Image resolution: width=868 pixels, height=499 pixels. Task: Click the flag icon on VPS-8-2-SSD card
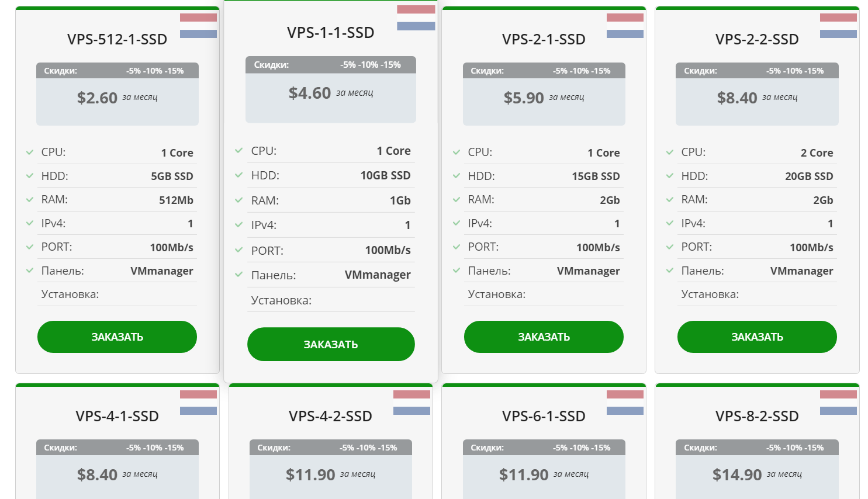tap(838, 403)
